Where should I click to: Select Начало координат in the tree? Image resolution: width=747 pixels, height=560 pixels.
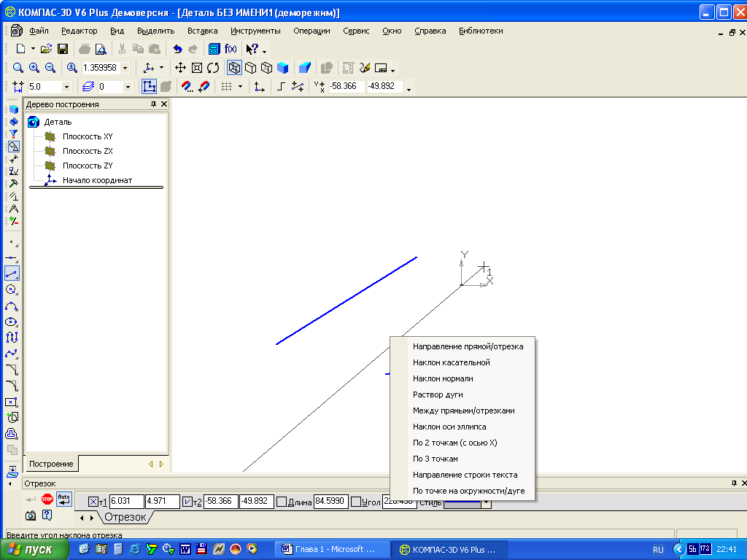tap(97, 181)
